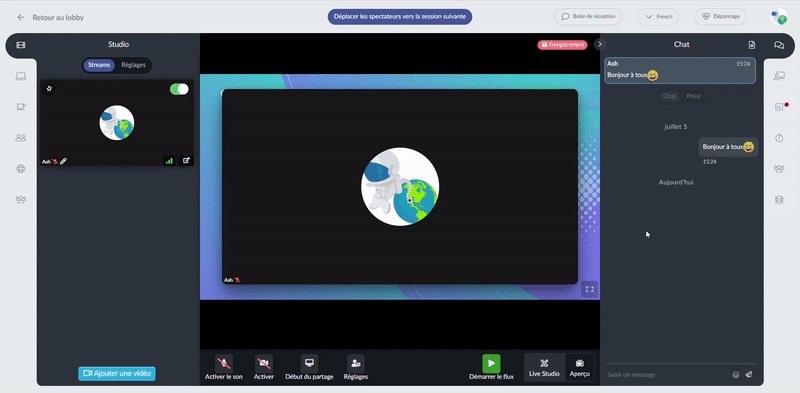Open the Studio film-strip icon in the header

tap(21, 45)
